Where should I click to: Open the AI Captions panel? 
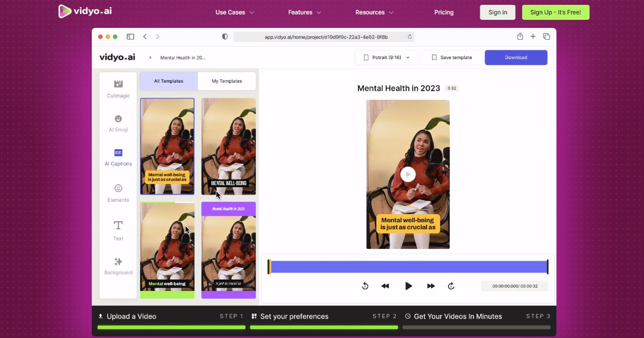(x=118, y=157)
